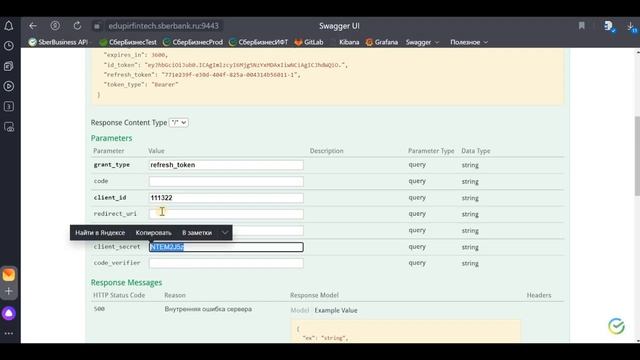640x360 pixels.
Task: Expand the selection popup's extra options chevron
Action: pyautogui.click(x=224, y=233)
